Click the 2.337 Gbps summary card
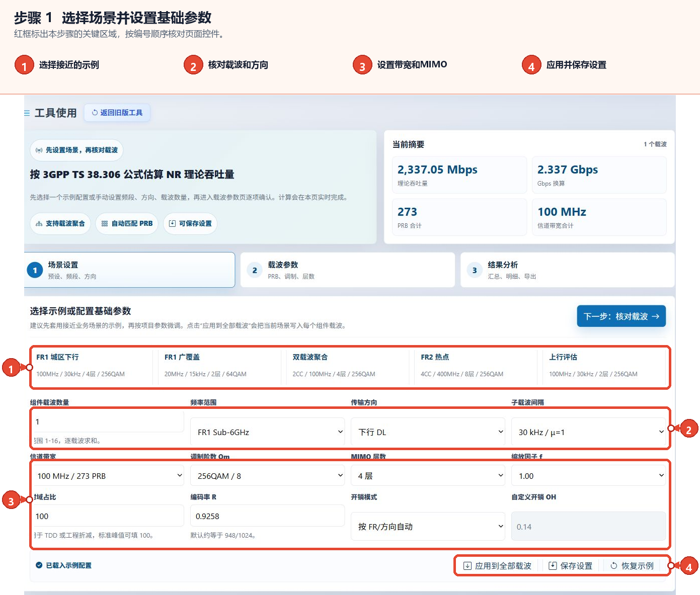Screen dimensions: 700x595 point(599,175)
